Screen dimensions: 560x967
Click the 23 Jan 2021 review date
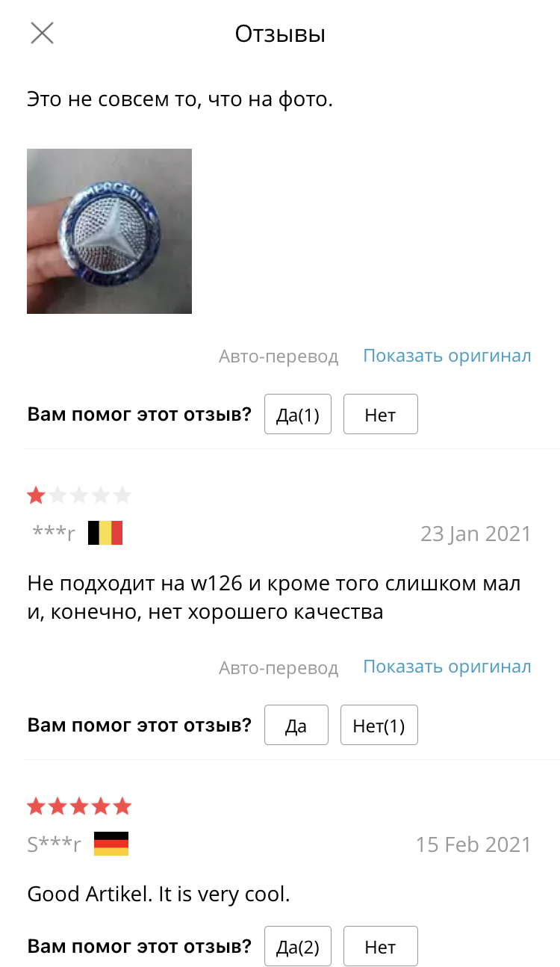(476, 534)
